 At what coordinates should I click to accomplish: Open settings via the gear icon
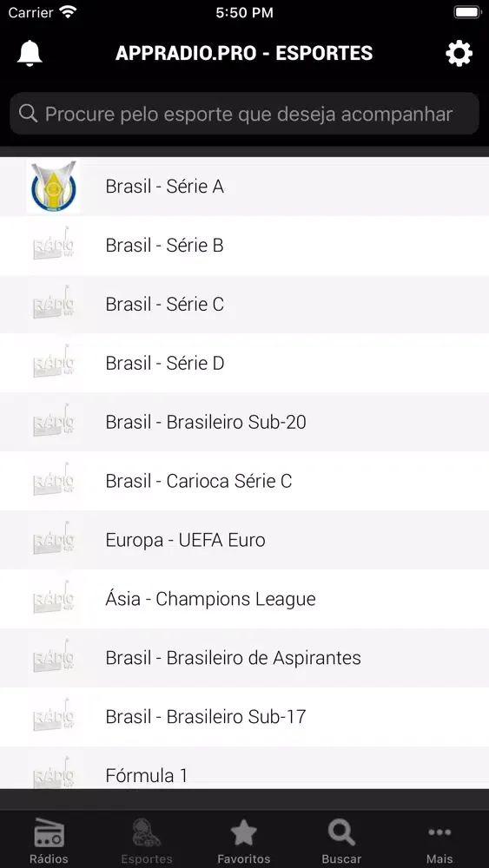pyautogui.click(x=459, y=54)
